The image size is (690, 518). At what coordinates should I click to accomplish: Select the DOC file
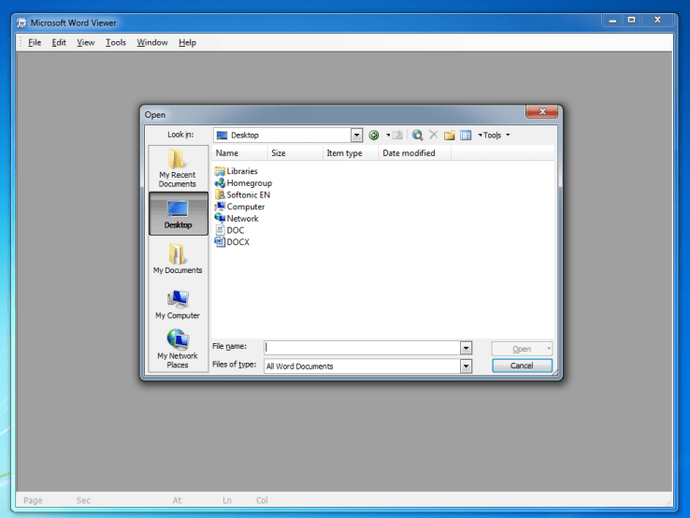click(229, 230)
